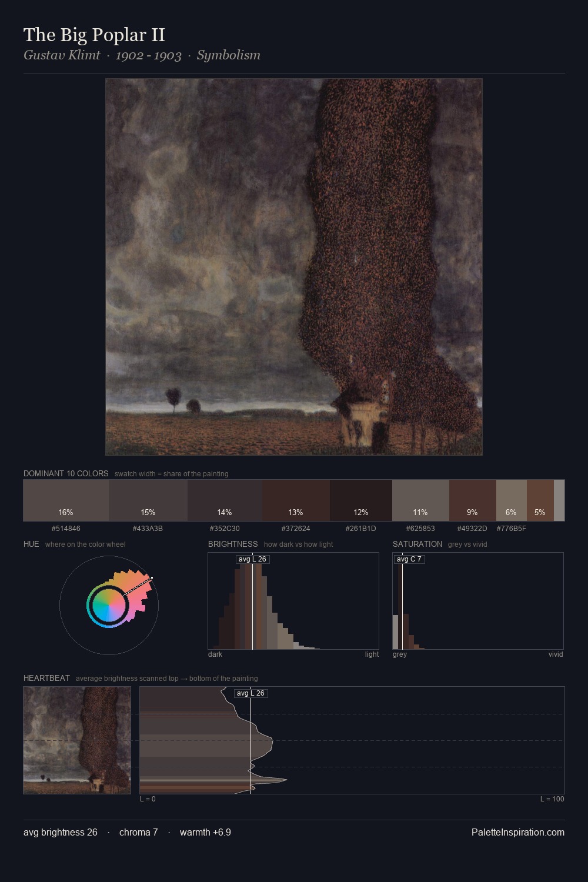Click hex label '#261B1D'

coord(361,529)
